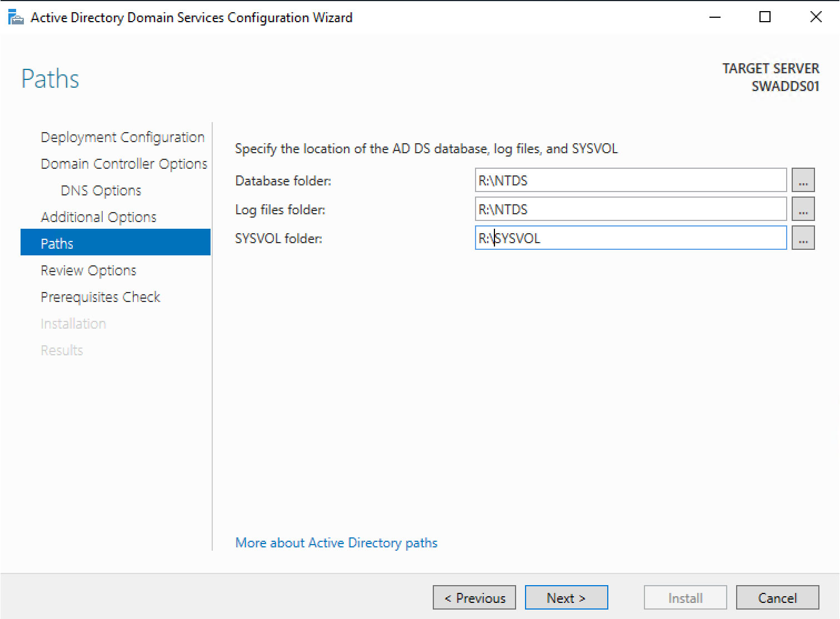Open More about Active Directory paths link
Image resolution: width=840 pixels, height=619 pixels.
[336, 543]
